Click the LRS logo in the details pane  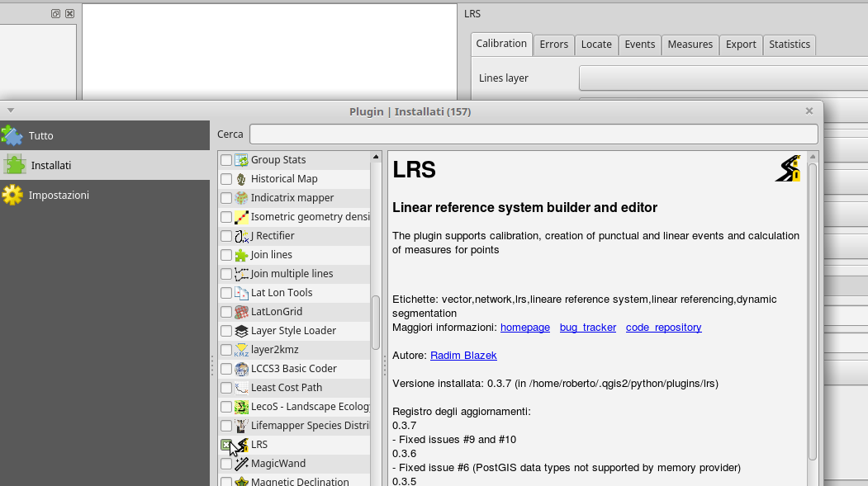tap(788, 168)
